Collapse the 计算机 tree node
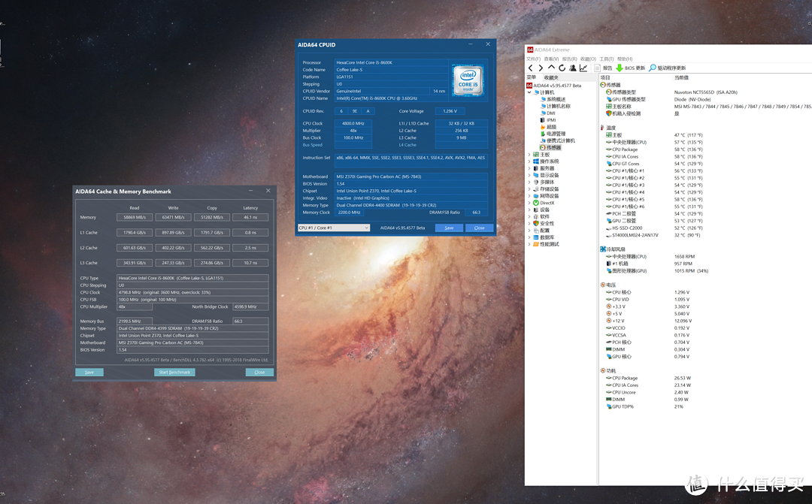Screen dimensions: 812x504 pyautogui.click(x=529, y=92)
